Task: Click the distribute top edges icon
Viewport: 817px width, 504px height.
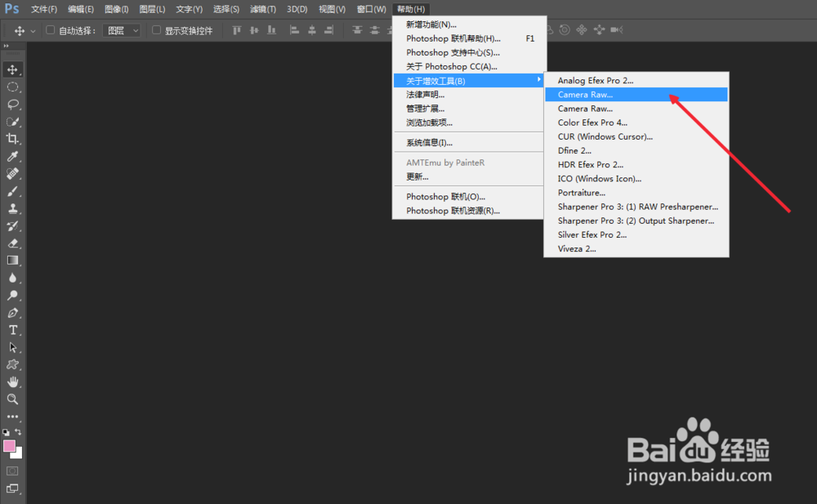Action: (357, 30)
